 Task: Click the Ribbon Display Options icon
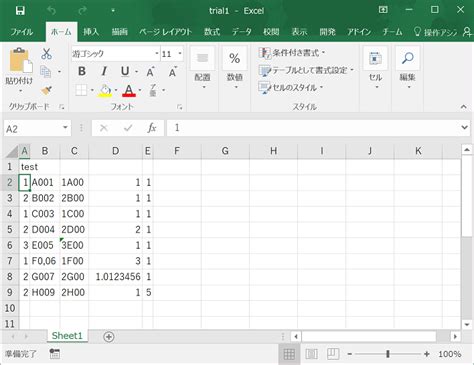coord(383,10)
